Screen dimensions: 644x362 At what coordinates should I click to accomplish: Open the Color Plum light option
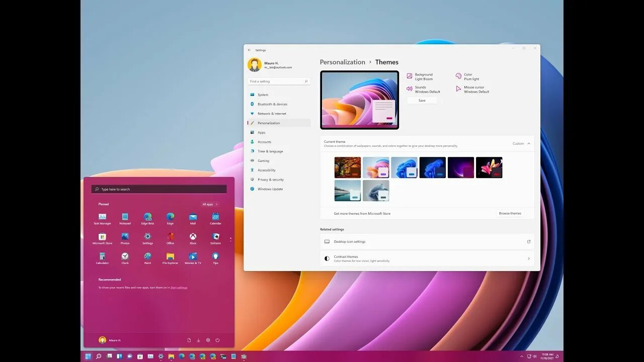(467, 76)
